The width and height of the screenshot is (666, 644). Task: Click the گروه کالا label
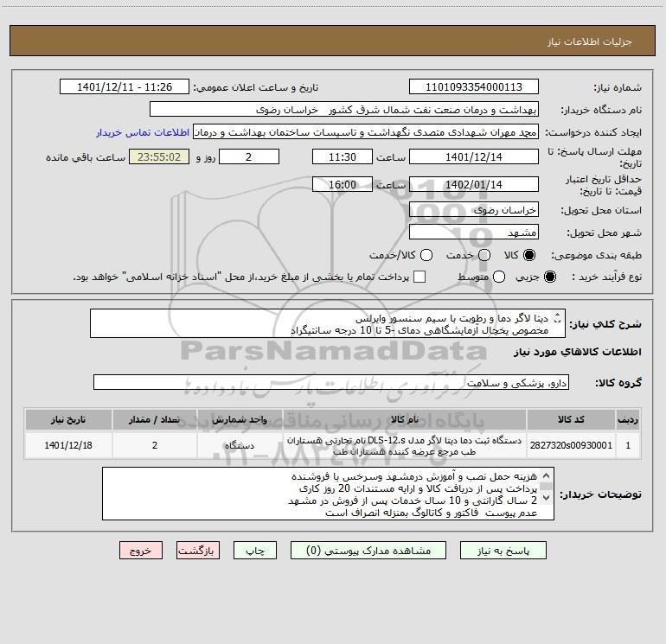[x=618, y=383]
